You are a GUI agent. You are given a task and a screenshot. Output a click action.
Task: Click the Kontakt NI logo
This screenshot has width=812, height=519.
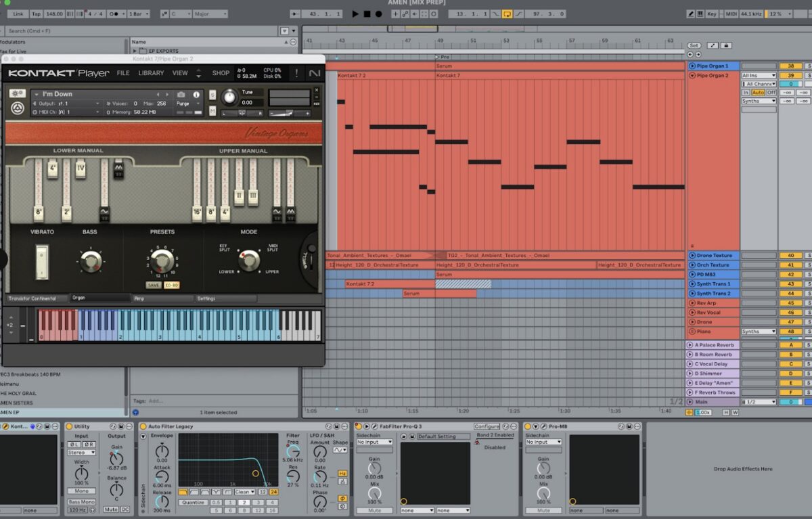(x=314, y=73)
